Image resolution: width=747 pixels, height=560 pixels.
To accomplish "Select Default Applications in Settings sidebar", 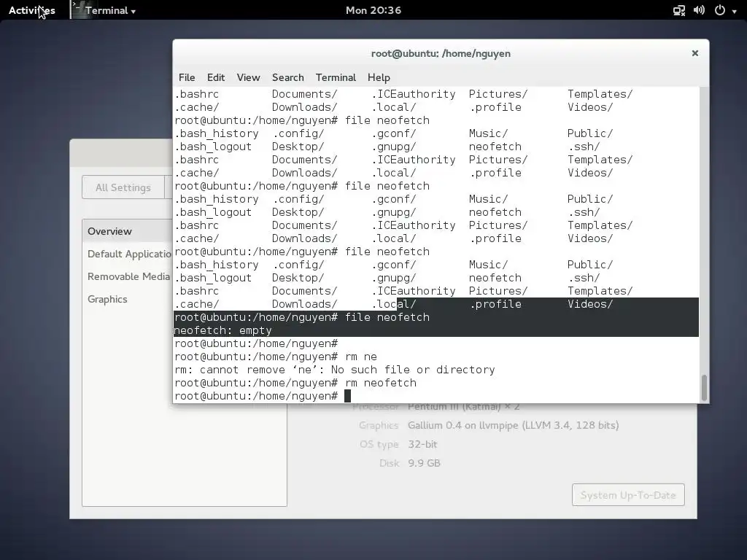I will click(x=128, y=254).
